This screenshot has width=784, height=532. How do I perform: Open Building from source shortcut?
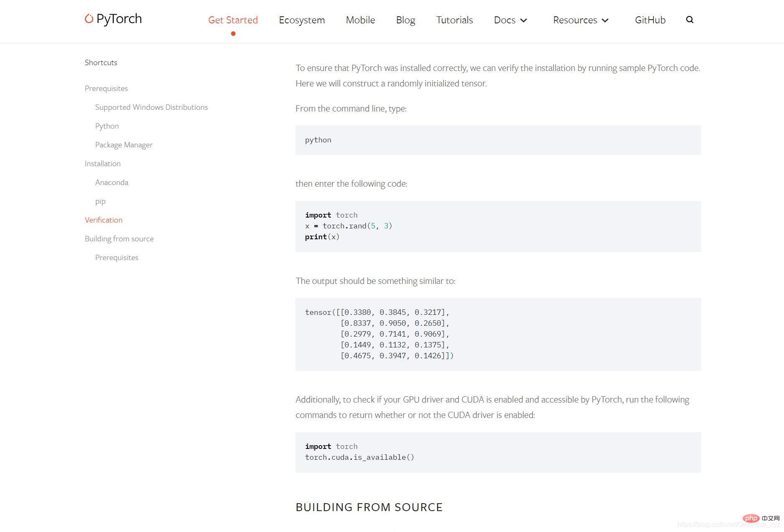tap(119, 239)
